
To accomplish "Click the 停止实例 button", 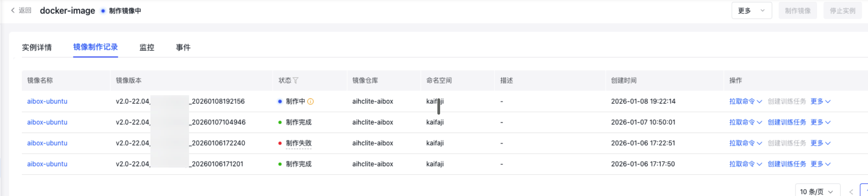I will (x=842, y=11).
